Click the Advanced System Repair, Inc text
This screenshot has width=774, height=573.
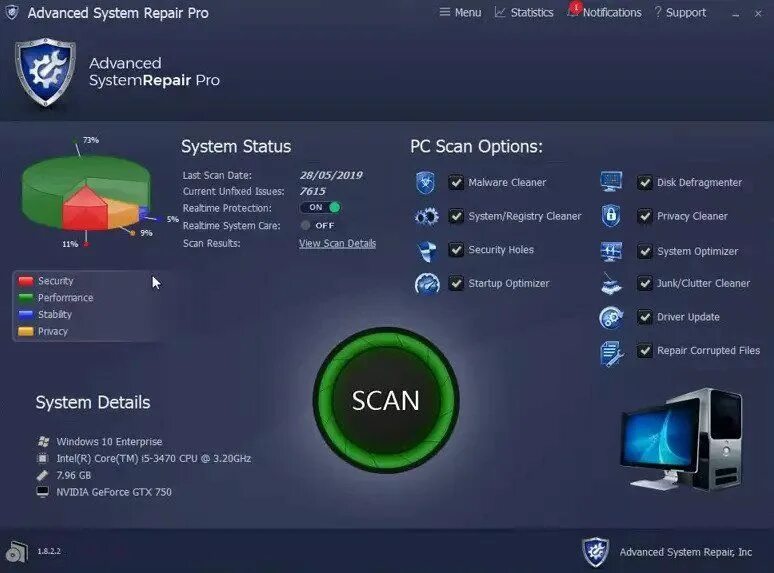point(686,552)
